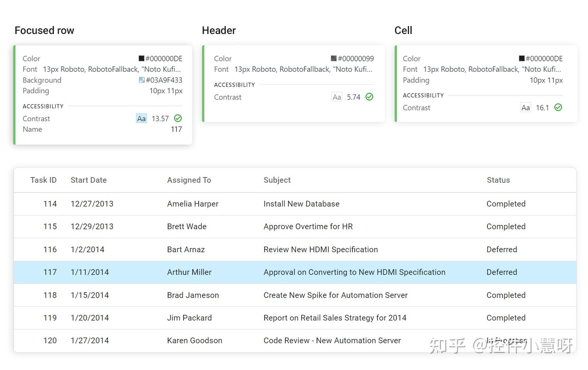
Task: Click the Focused row contrast Aa badge
Action: (141, 119)
